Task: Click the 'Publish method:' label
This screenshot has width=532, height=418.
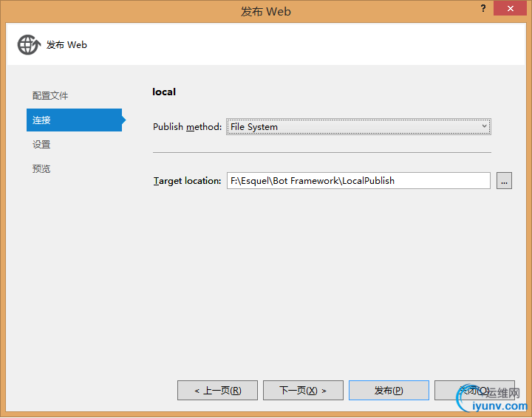Action: 187,127
